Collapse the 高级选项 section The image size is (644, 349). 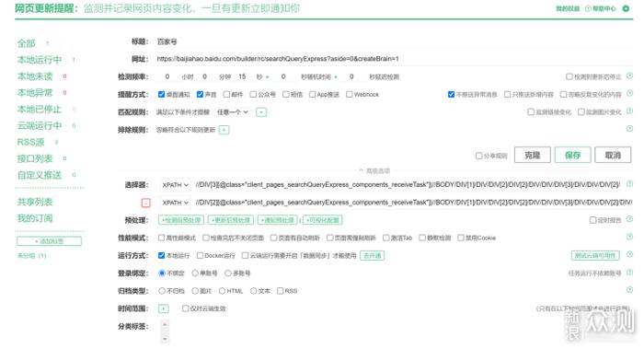tap(374, 170)
